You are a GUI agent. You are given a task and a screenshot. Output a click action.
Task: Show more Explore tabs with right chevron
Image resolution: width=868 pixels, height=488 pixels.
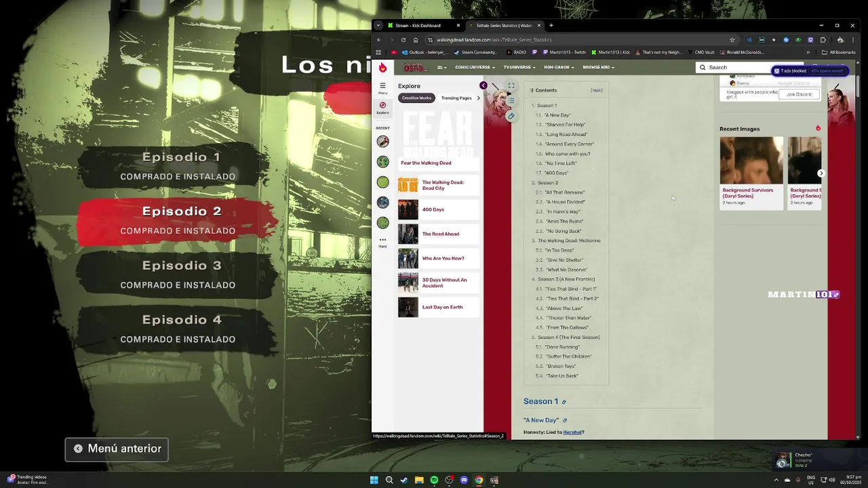(479, 98)
